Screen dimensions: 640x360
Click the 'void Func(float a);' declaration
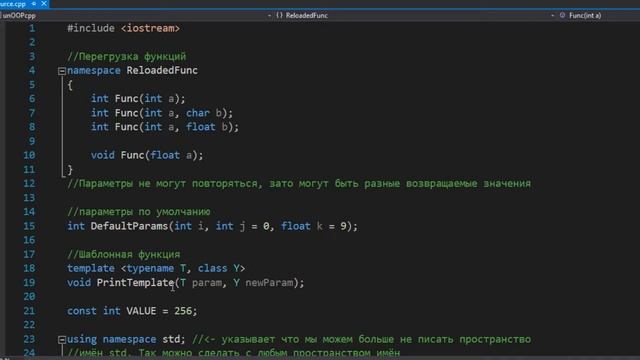pos(147,155)
